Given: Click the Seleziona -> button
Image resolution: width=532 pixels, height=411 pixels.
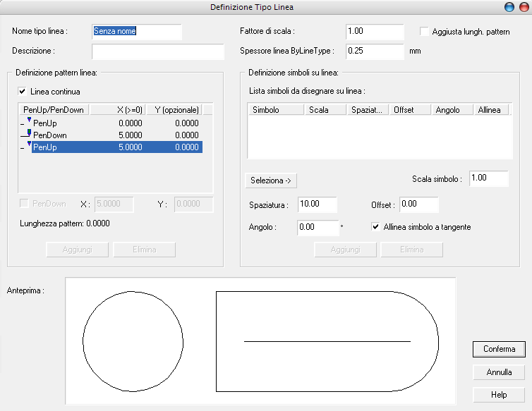Looking at the screenshot, I should coord(271,180).
